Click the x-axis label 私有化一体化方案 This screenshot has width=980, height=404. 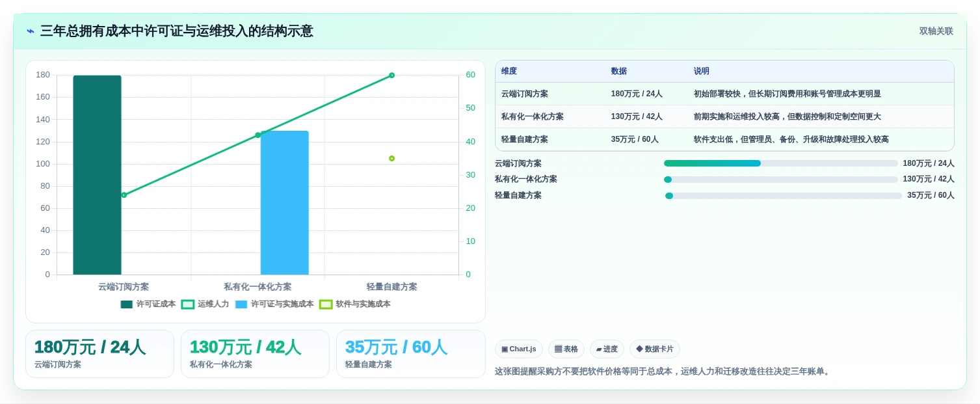[258, 287]
